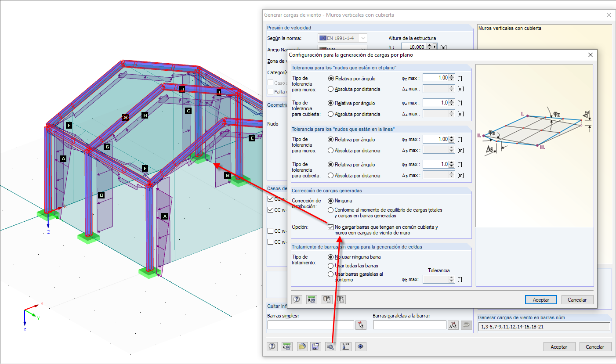Click φz max stepper for in-plane walls

(x=452, y=78)
